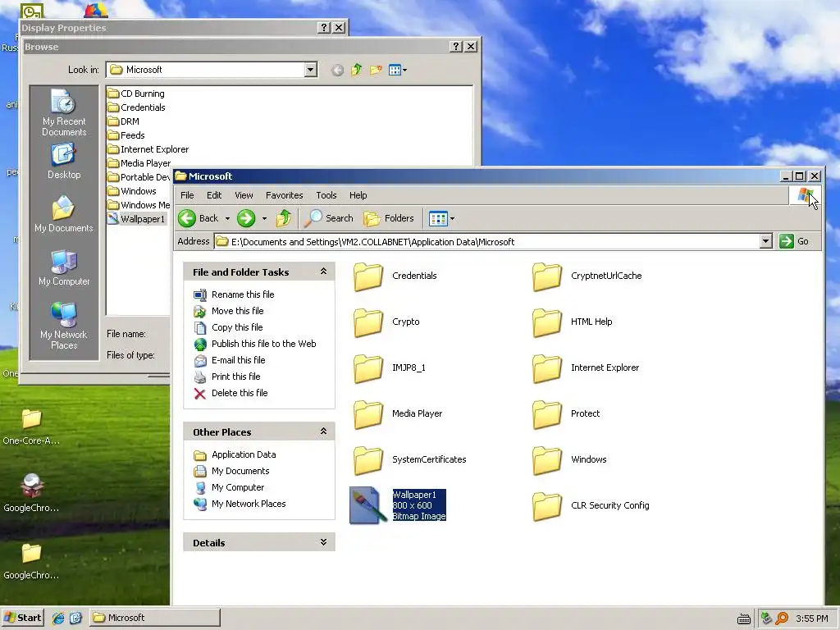Open the Address bar dropdown arrow
Viewport: 840px width, 630px height.
pos(766,242)
